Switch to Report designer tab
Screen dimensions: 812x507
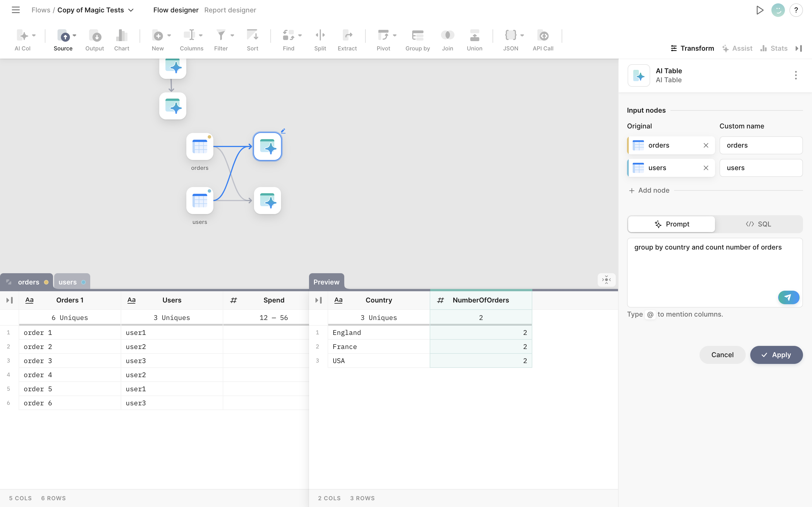[x=230, y=10]
